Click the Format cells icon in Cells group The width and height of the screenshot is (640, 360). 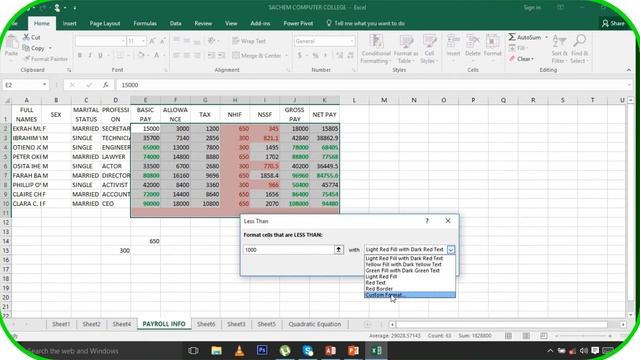coord(492,42)
